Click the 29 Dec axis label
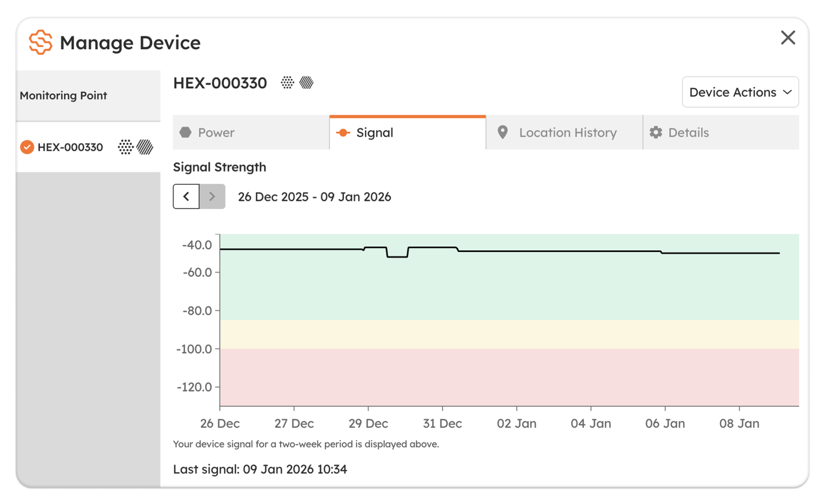This screenshot has width=827, height=504. coord(368,423)
